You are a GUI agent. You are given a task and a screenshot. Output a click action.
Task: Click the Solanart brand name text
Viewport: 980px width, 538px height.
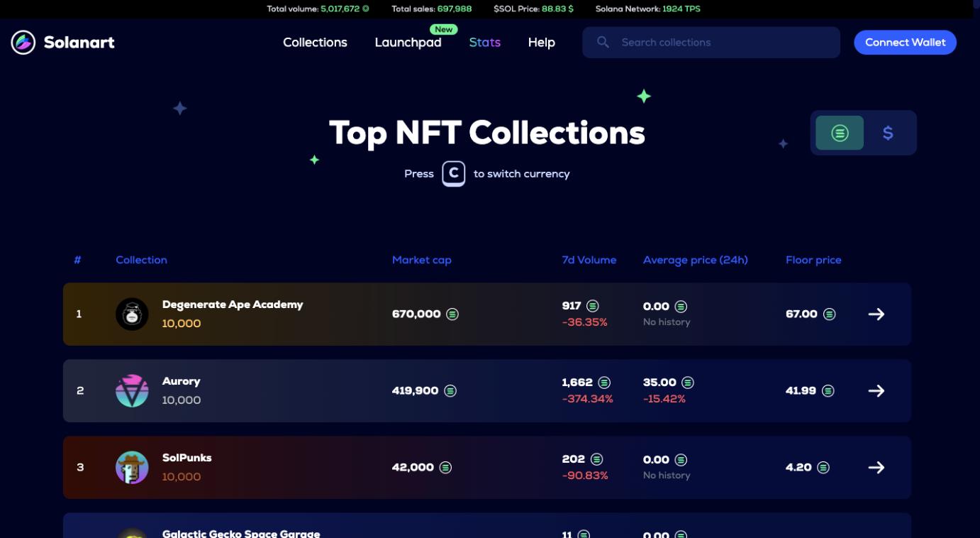pyautogui.click(x=79, y=43)
